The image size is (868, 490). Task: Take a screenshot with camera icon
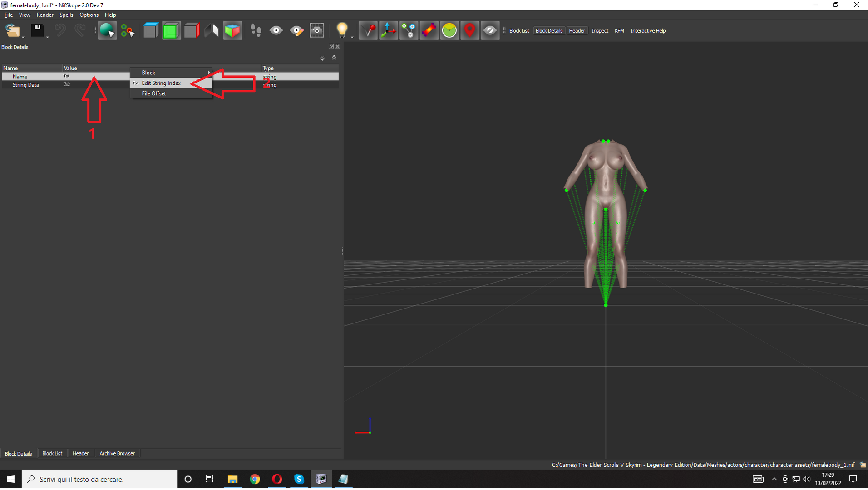[317, 30]
